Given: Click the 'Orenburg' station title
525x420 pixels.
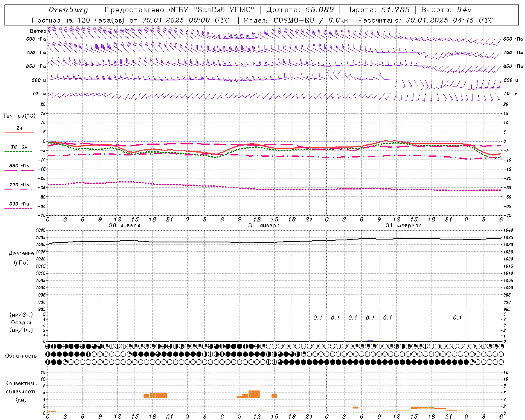Looking at the screenshot, I should (x=68, y=10).
